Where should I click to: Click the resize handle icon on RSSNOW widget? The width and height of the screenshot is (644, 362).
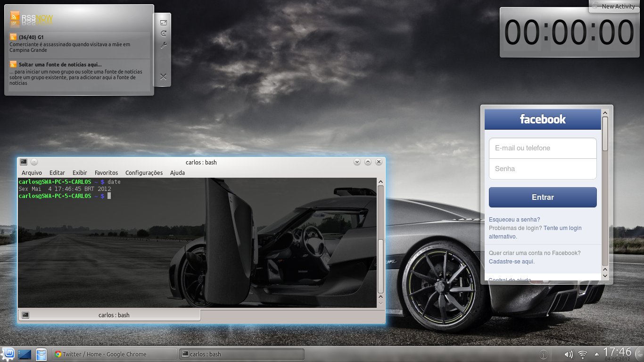[163, 23]
